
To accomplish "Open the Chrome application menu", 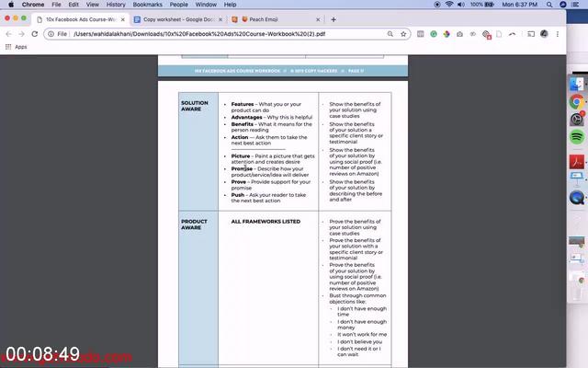I will (x=33, y=5).
